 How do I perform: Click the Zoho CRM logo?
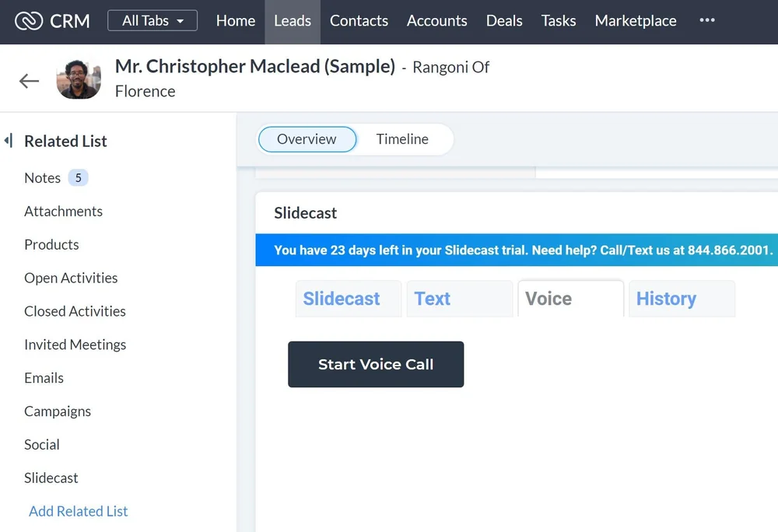[x=51, y=21]
